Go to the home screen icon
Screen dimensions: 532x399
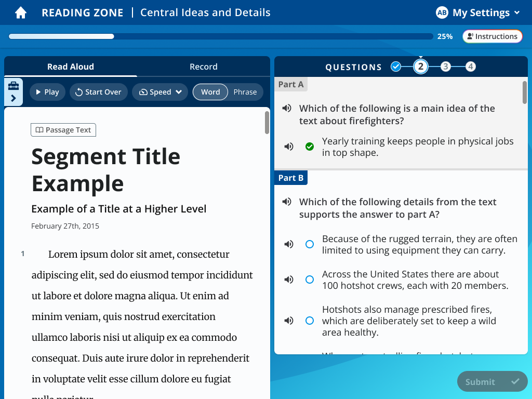21,13
